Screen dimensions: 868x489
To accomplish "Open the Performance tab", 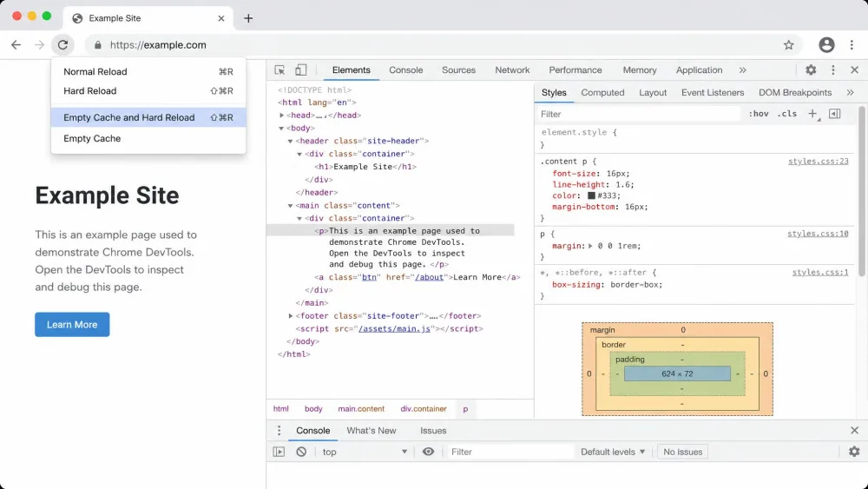I will (575, 69).
